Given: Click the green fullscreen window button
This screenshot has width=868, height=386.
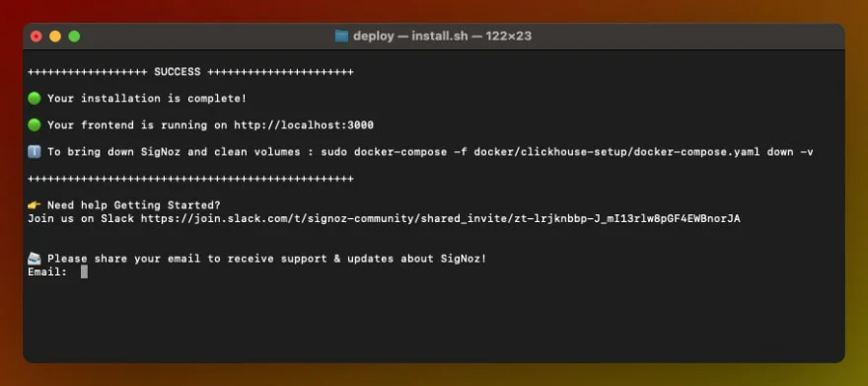Looking at the screenshot, I should tap(74, 37).
